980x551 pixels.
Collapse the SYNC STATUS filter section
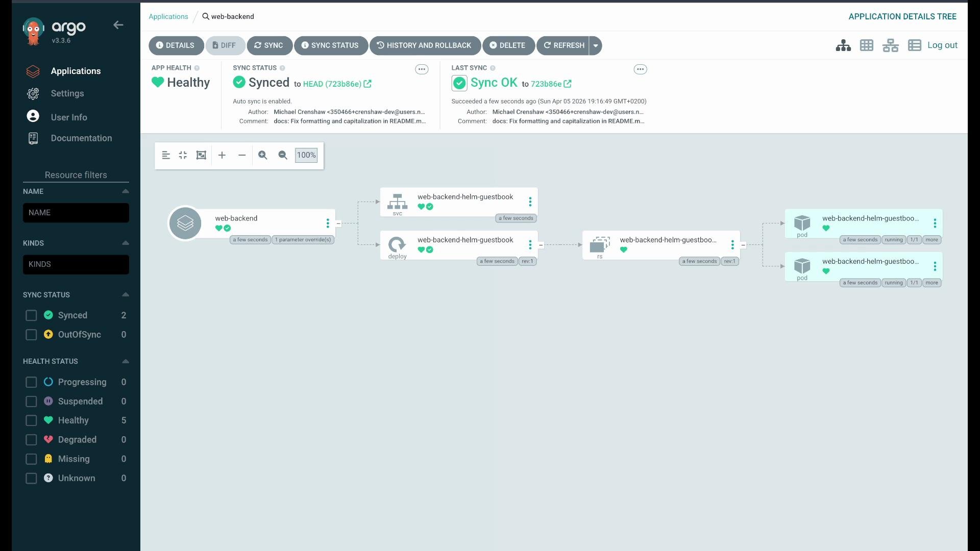[x=126, y=294]
